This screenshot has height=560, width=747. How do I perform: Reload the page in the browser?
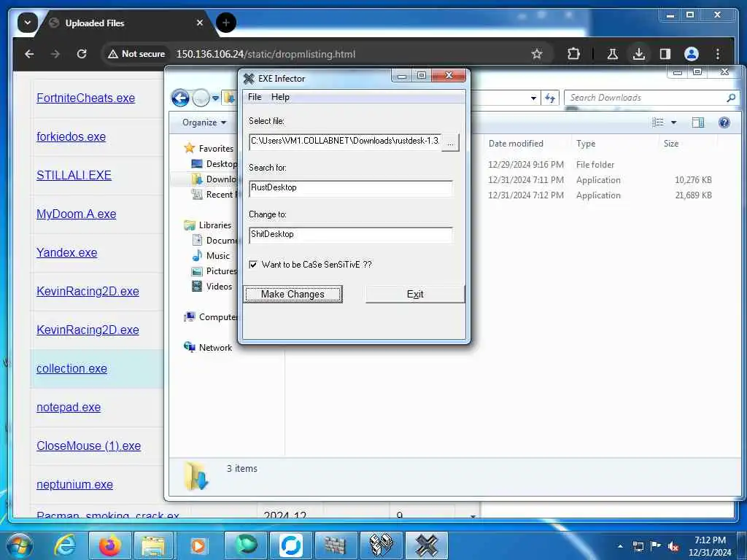(82, 54)
